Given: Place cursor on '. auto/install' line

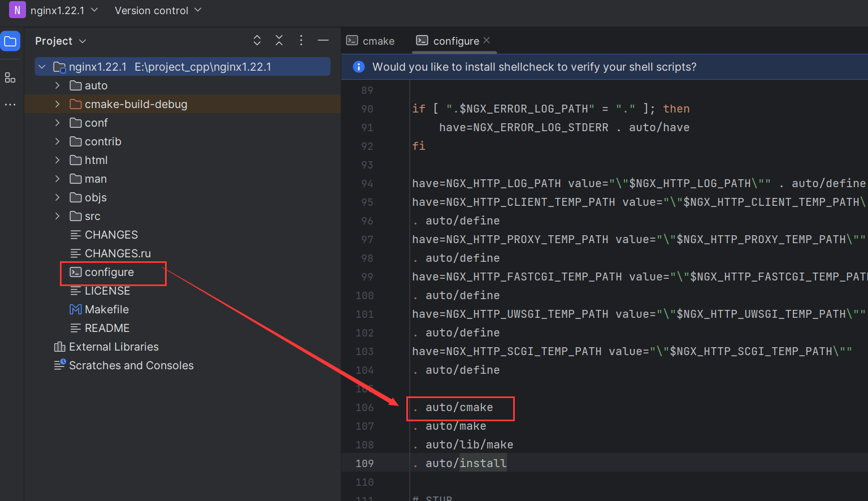Looking at the screenshot, I should [459, 463].
